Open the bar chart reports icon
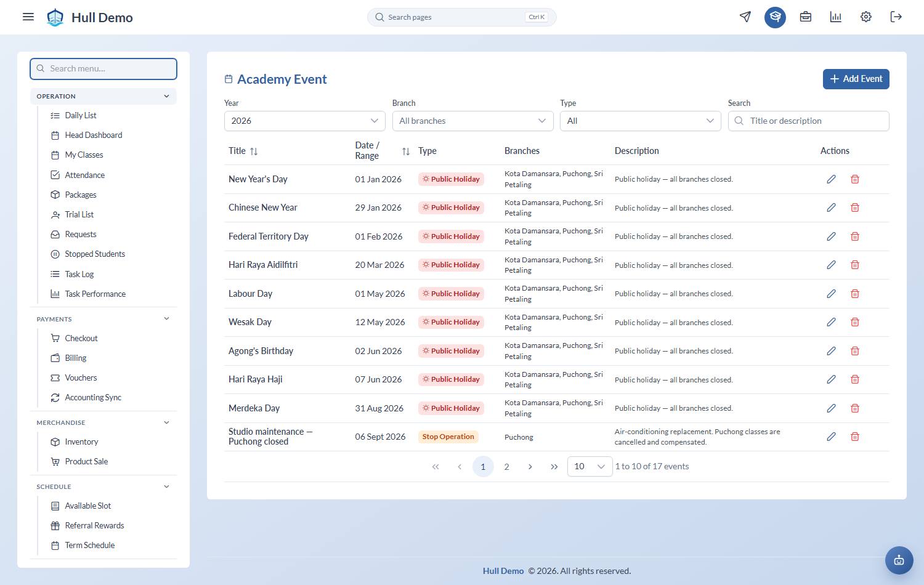 pyautogui.click(x=836, y=17)
